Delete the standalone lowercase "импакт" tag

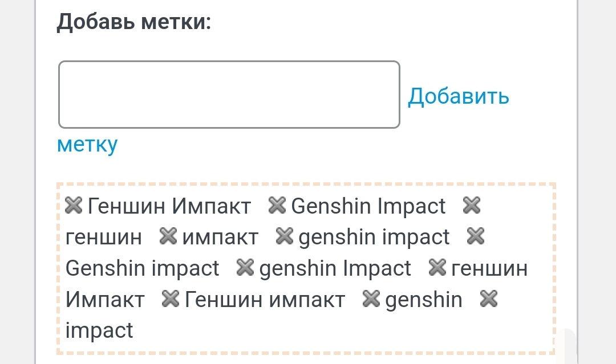168,236
